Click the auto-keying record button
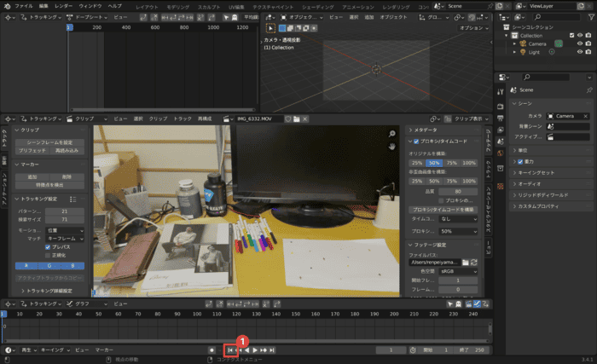This screenshot has height=364, width=597. 212,350
